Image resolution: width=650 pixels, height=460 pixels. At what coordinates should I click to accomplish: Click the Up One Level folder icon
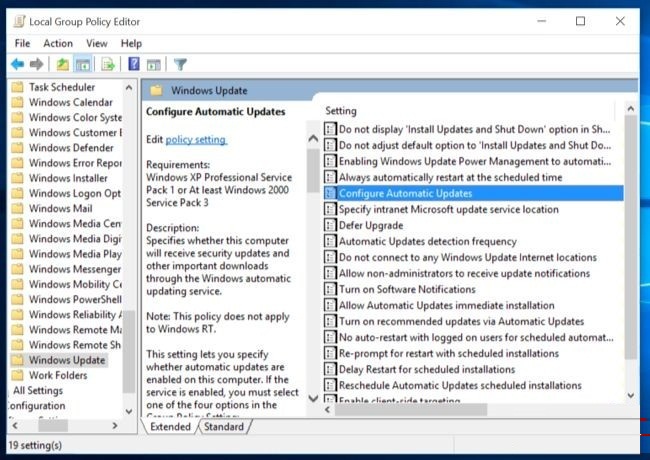pos(63,64)
